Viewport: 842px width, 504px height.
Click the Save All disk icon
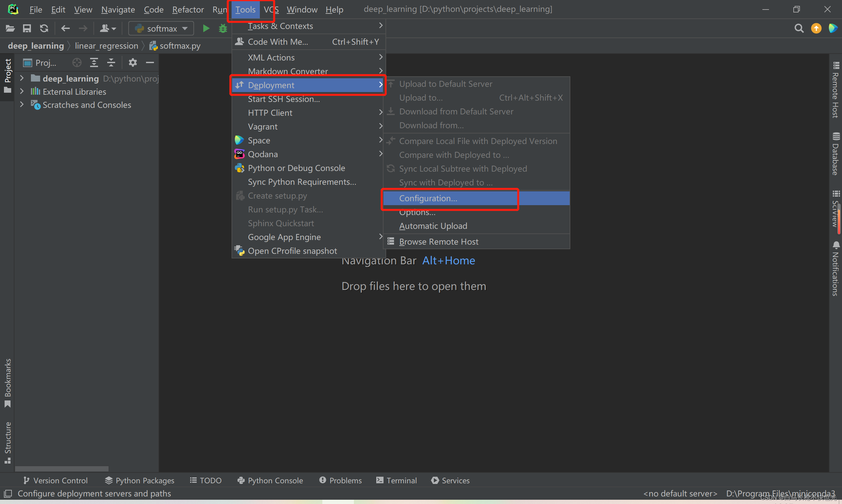tap(27, 28)
